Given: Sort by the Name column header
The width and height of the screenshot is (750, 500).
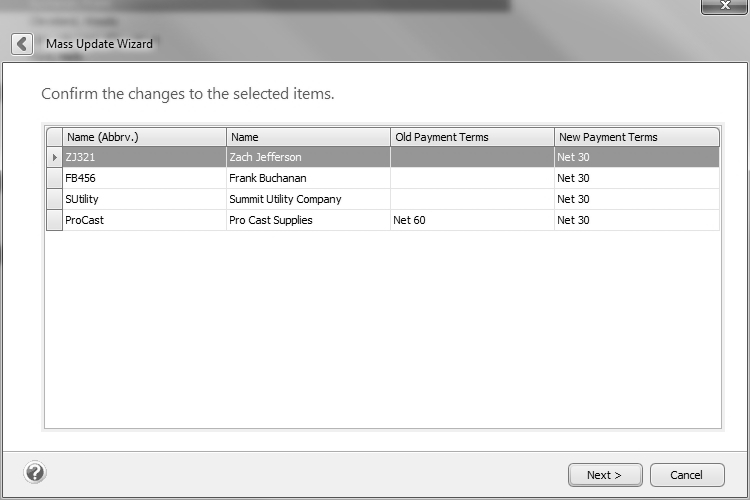Looking at the screenshot, I should [308, 137].
